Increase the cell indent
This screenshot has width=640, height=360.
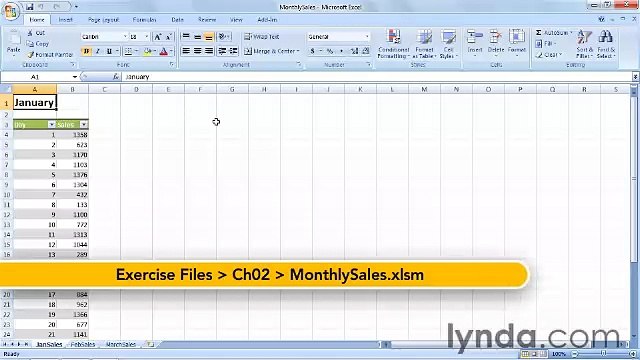[x=233, y=51]
